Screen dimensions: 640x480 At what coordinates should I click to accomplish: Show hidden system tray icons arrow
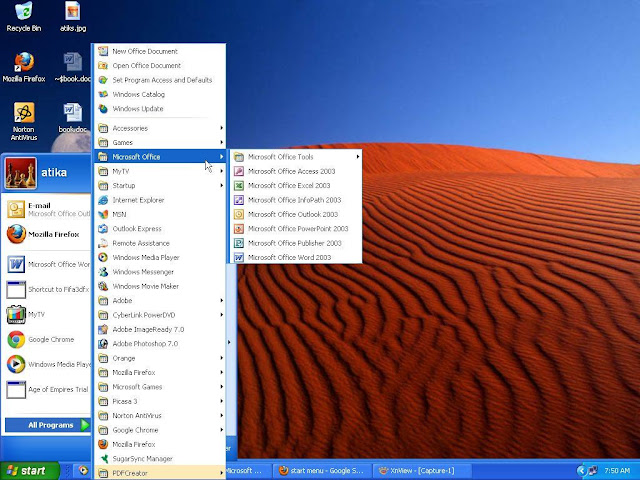581,471
